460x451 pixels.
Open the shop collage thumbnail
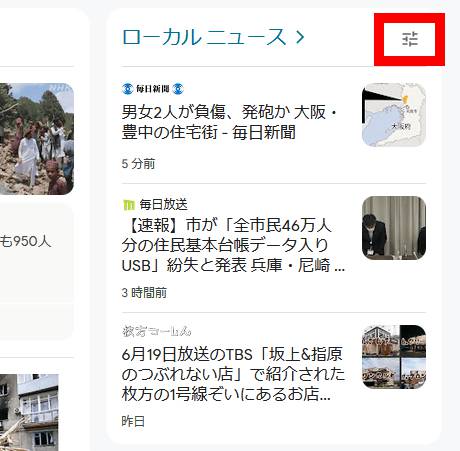[x=394, y=357]
